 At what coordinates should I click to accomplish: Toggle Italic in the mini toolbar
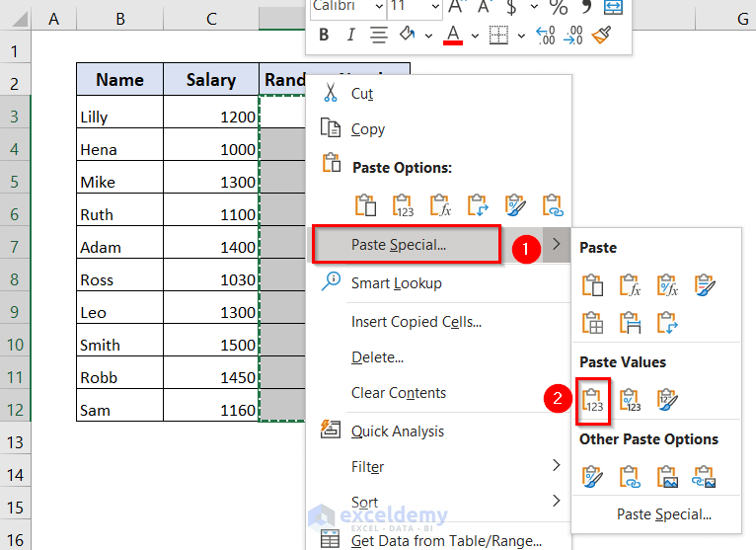pos(351,35)
